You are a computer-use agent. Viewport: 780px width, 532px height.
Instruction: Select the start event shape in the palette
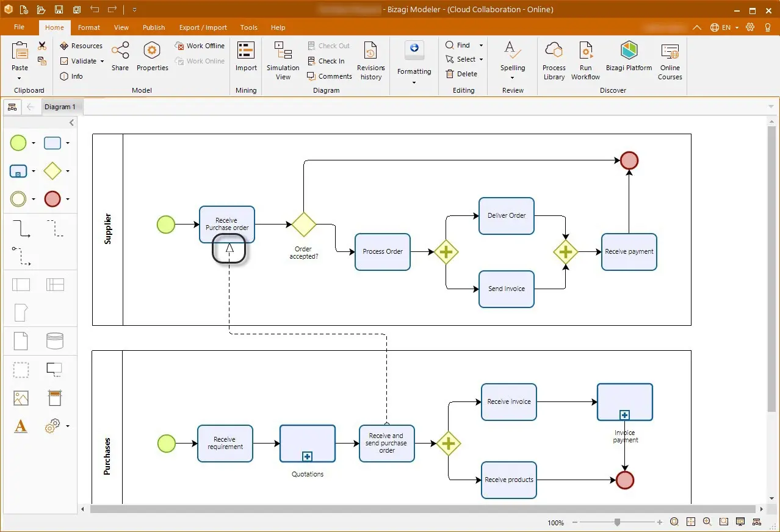18,143
